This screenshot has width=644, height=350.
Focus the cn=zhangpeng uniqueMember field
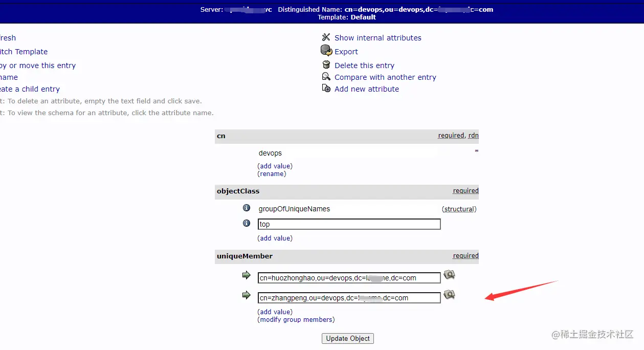coord(349,298)
